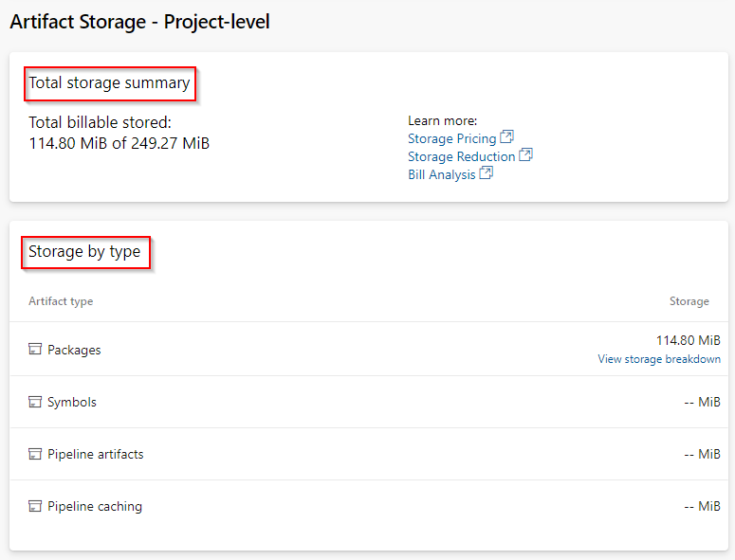Click the Pipeline artifacts type icon

[35, 454]
